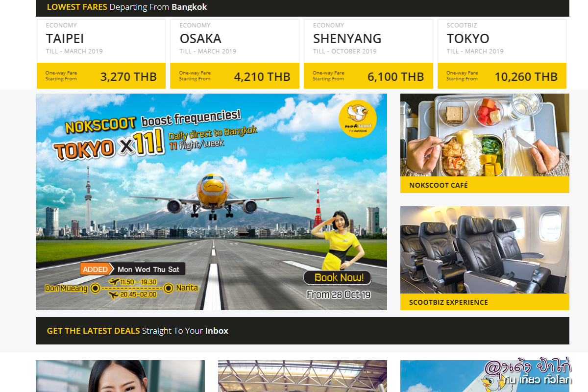This screenshot has height=392, width=588.
Task: Open the Osaka 4,210 THB fare
Action: (x=235, y=76)
